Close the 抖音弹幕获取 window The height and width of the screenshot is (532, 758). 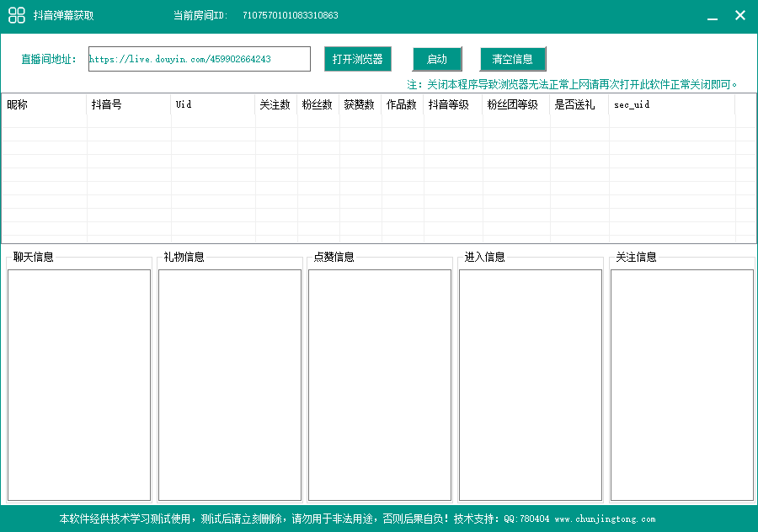pyautogui.click(x=740, y=15)
